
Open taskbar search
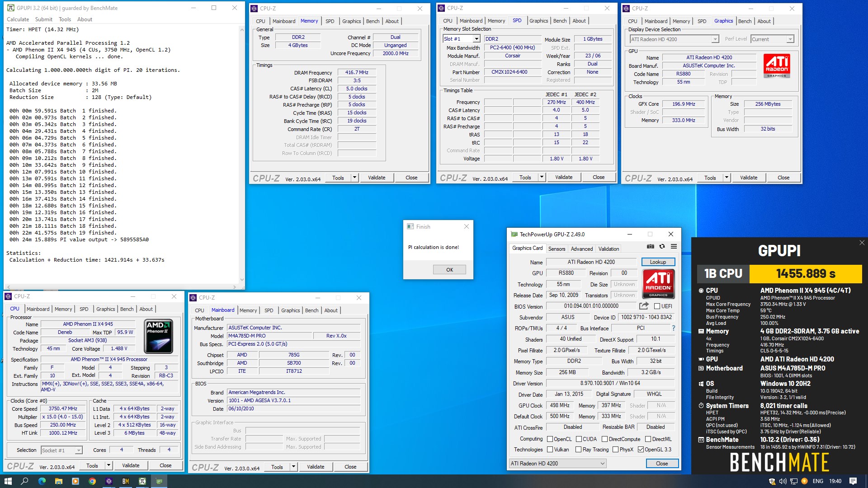pos(25,481)
